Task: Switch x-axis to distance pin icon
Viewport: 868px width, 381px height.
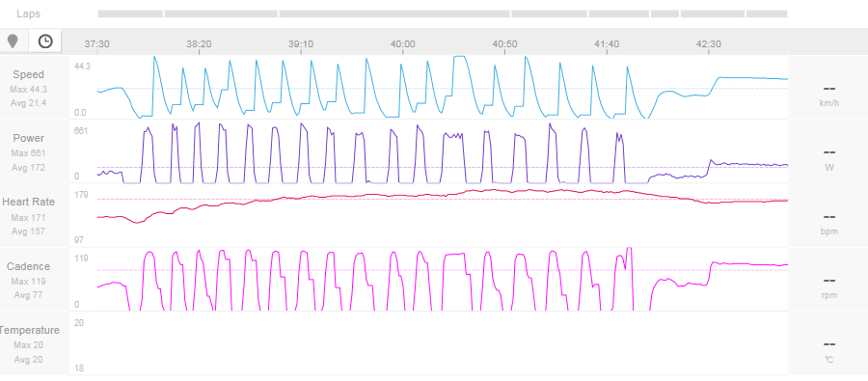Action: click(13, 41)
